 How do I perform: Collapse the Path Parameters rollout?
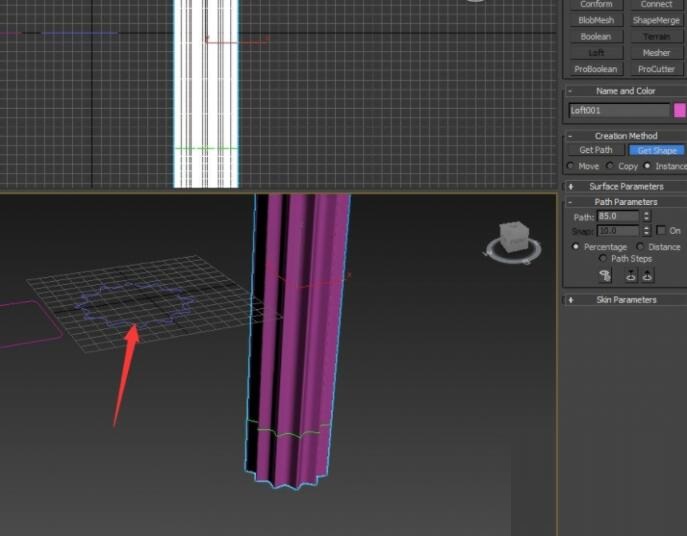click(x=625, y=202)
